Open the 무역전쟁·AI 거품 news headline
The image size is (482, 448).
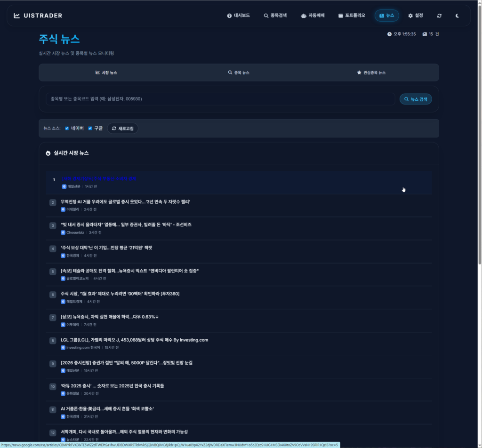pos(125,201)
